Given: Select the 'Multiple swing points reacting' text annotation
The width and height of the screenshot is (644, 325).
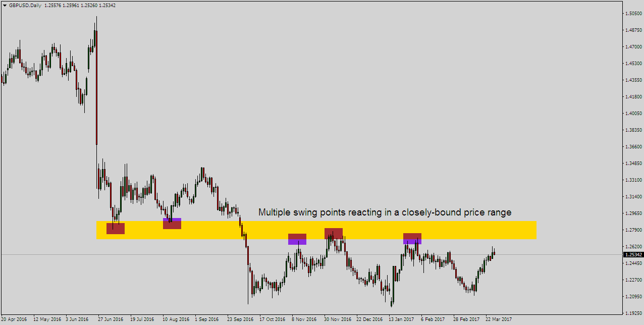Looking at the screenshot, I should point(385,212).
